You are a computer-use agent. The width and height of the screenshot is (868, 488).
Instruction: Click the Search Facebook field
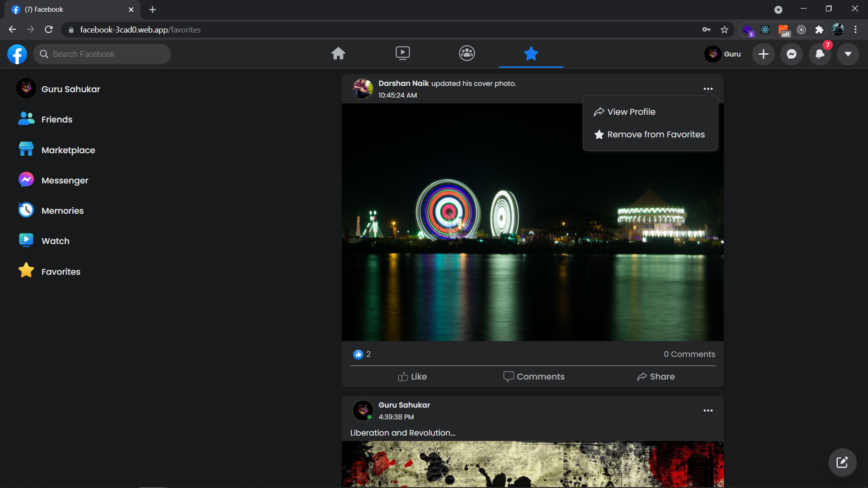102,54
